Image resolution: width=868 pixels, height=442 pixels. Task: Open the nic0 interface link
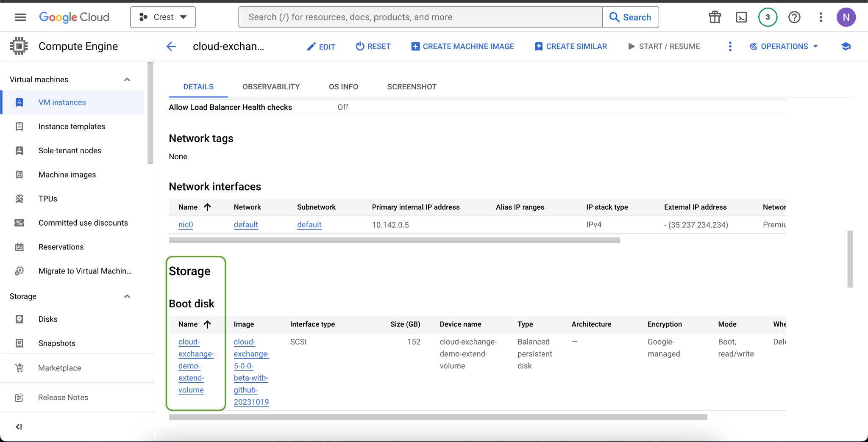click(186, 225)
